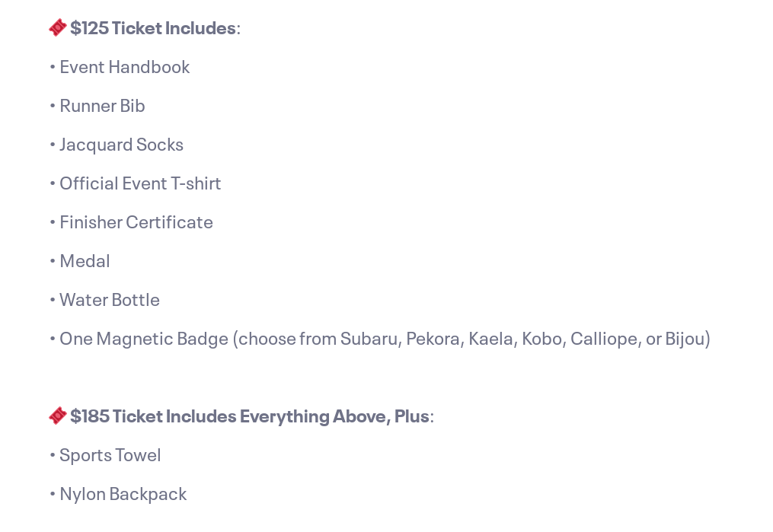Click the name 'Kobo' in badge options
Screen dimensions: 773x532
coord(542,339)
